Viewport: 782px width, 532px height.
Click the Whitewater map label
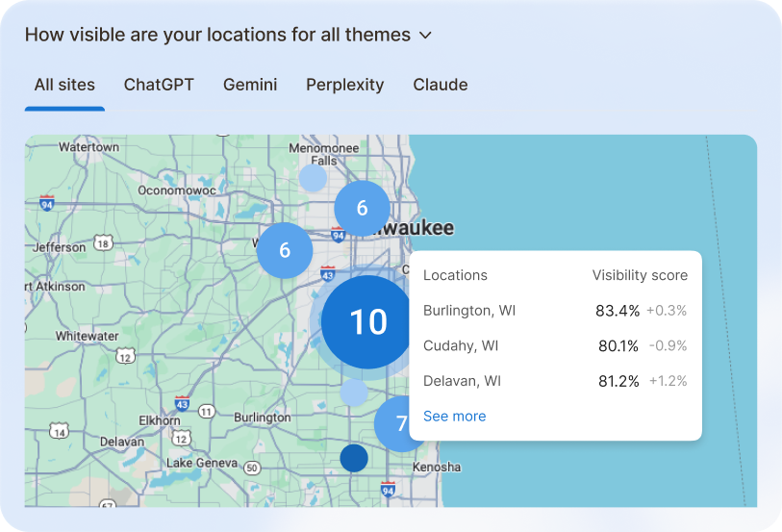[87, 336]
